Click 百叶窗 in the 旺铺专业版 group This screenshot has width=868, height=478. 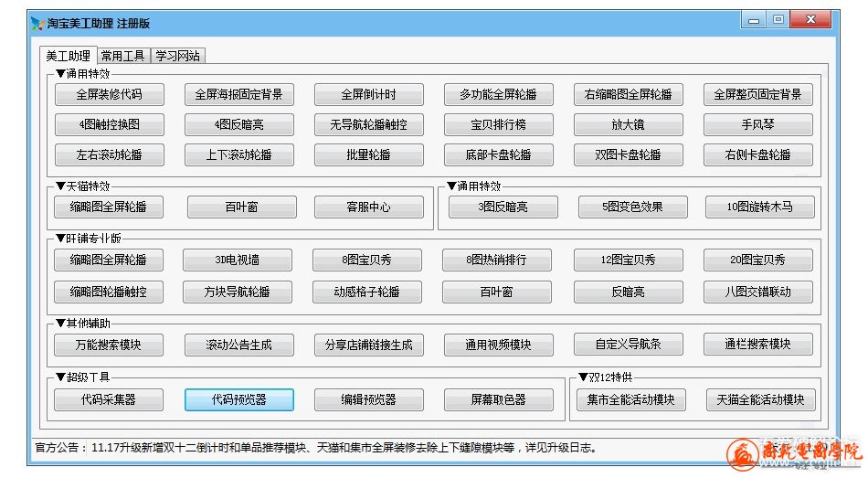(x=496, y=292)
